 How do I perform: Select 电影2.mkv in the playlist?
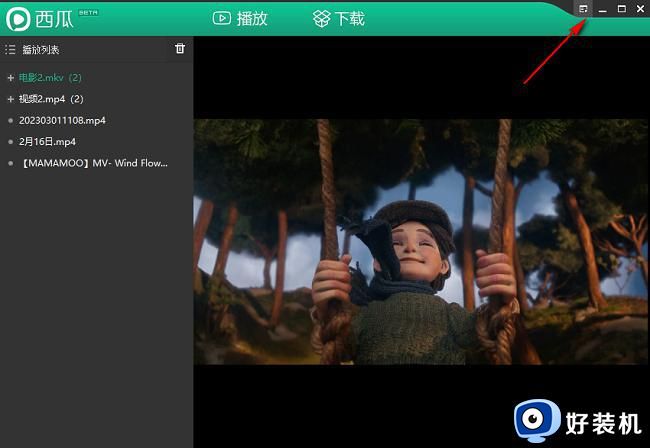[50, 77]
